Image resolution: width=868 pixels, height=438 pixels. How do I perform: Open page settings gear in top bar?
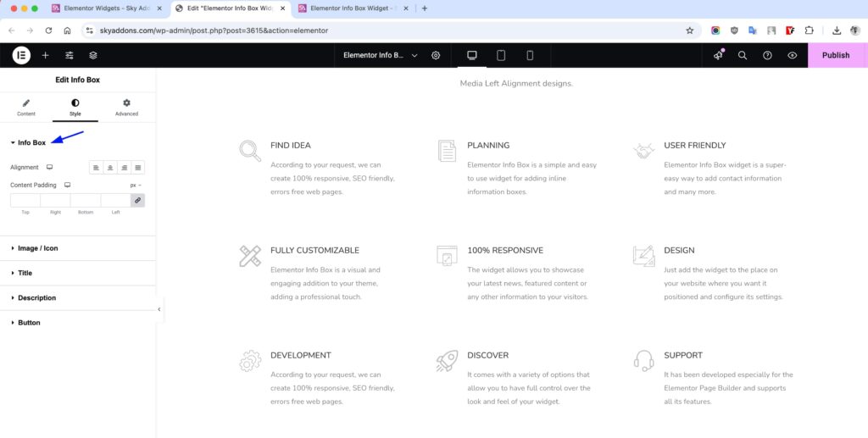(436, 55)
